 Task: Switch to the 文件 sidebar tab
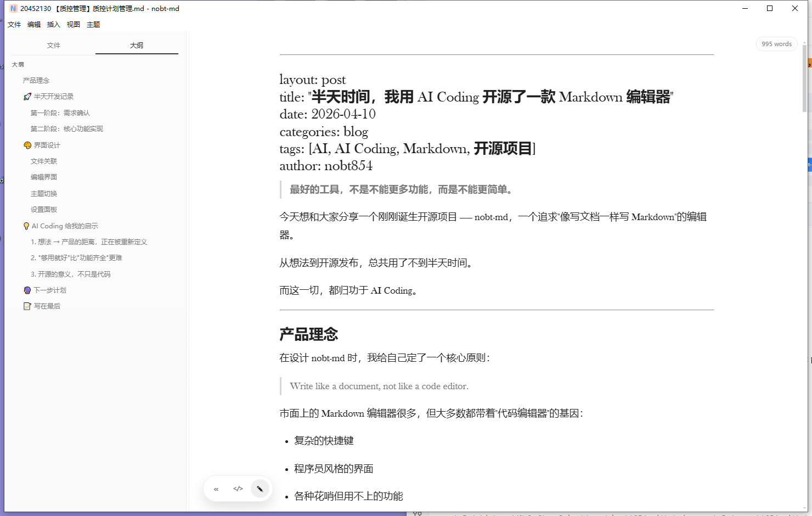[x=54, y=46]
